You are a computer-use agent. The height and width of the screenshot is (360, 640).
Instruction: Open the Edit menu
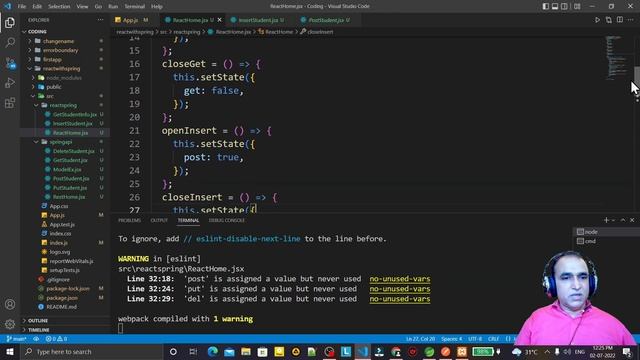[x=37, y=7]
